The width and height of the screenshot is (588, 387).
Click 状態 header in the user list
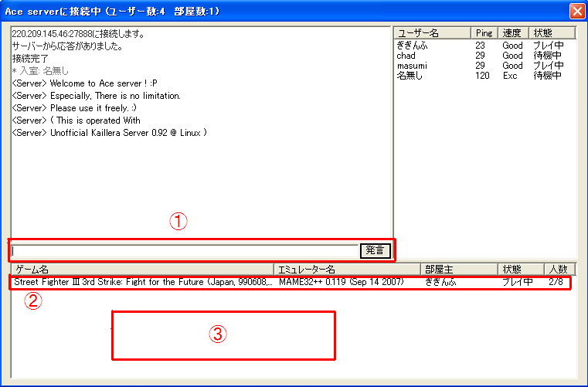[x=552, y=33]
